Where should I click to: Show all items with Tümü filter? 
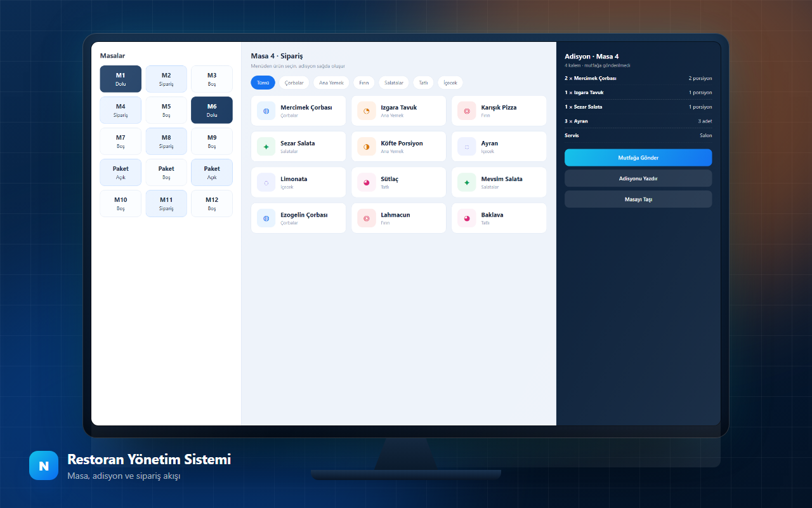[263, 83]
